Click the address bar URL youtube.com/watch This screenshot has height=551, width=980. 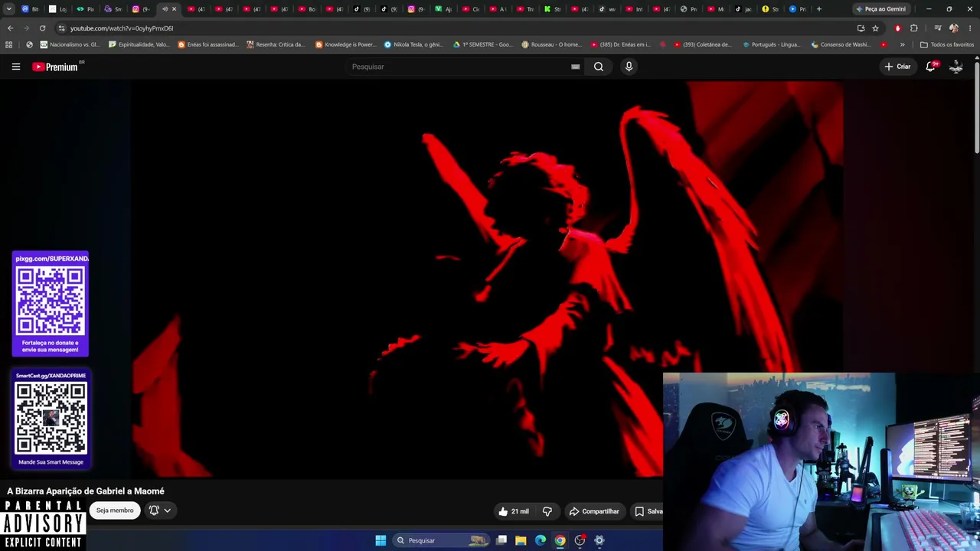pos(122,28)
